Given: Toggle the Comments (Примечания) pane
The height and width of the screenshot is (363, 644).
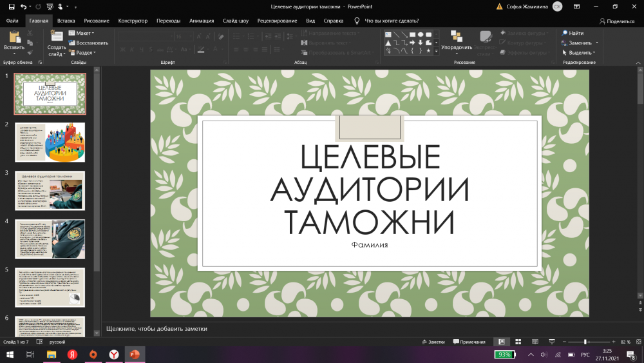Looking at the screenshot, I should click(469, 342).
